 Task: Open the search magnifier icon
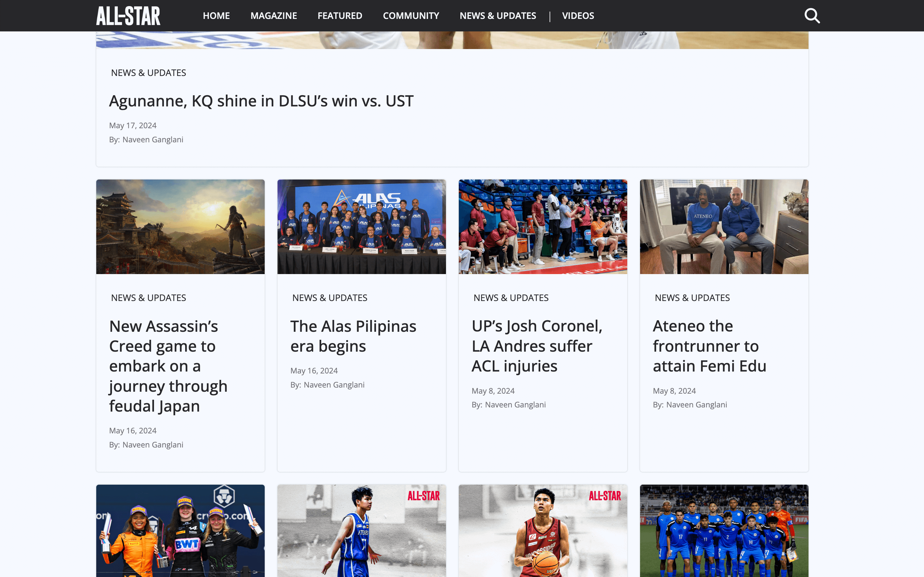812,16
